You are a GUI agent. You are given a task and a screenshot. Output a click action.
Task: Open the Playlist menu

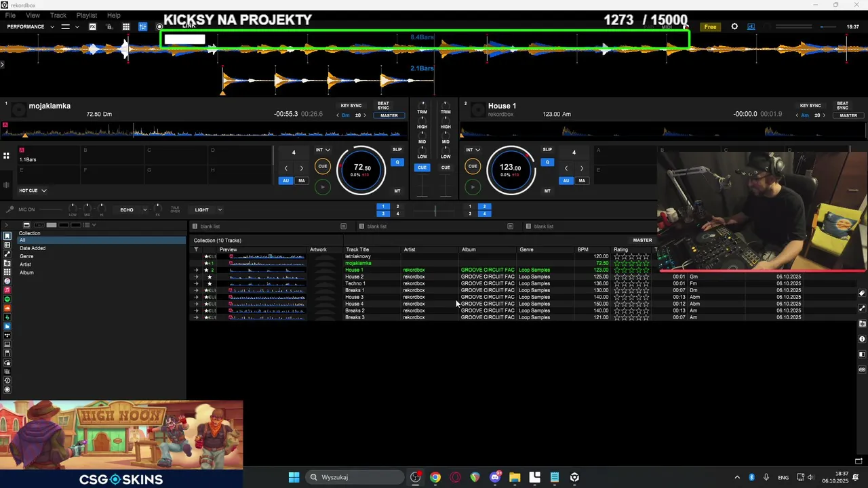(x=87, y=15)
